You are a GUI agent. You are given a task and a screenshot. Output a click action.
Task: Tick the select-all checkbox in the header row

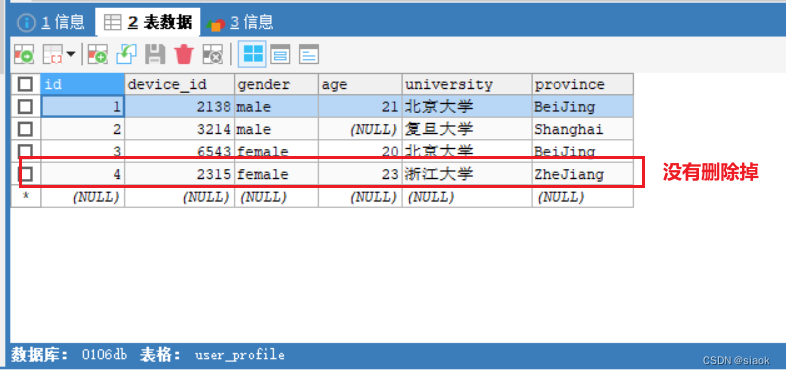25,84
